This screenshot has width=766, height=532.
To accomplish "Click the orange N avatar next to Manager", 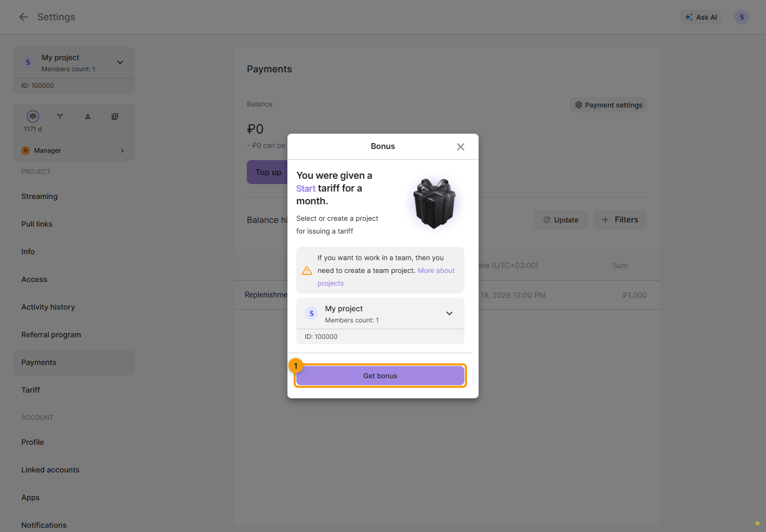I will [26, 151].
